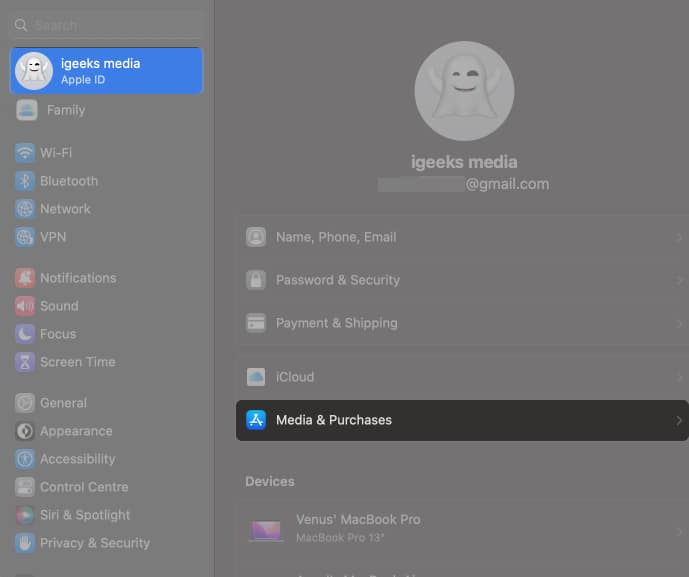Click the Password & Security lock icon
689x577 pixels.
point(256,280)
